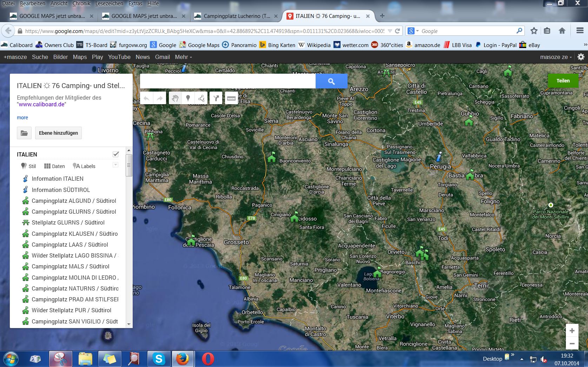Select the add marker tool
The height and width of the screenshot is (367, 588).
tap(188, 98)
